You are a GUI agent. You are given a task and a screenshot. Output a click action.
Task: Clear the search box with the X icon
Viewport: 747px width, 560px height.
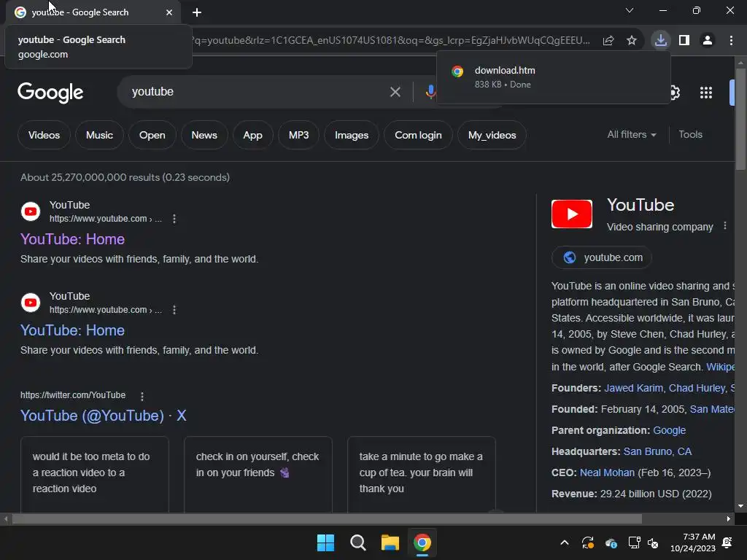395,92
